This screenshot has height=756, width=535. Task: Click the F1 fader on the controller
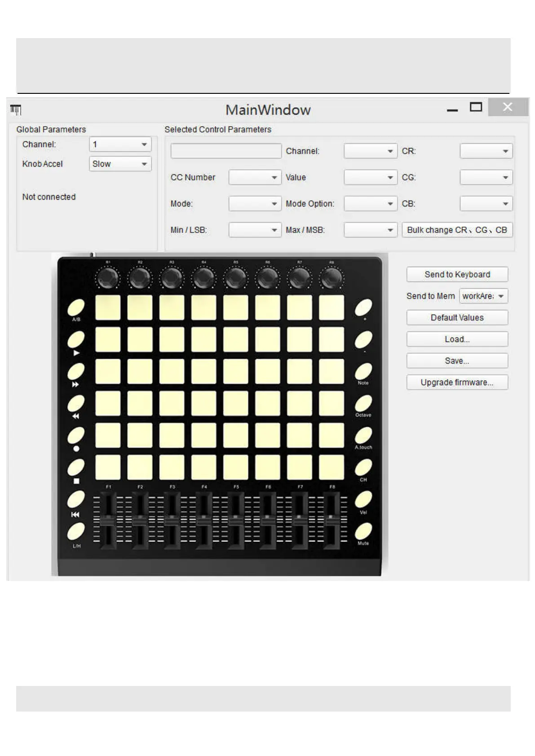[108, 520]
